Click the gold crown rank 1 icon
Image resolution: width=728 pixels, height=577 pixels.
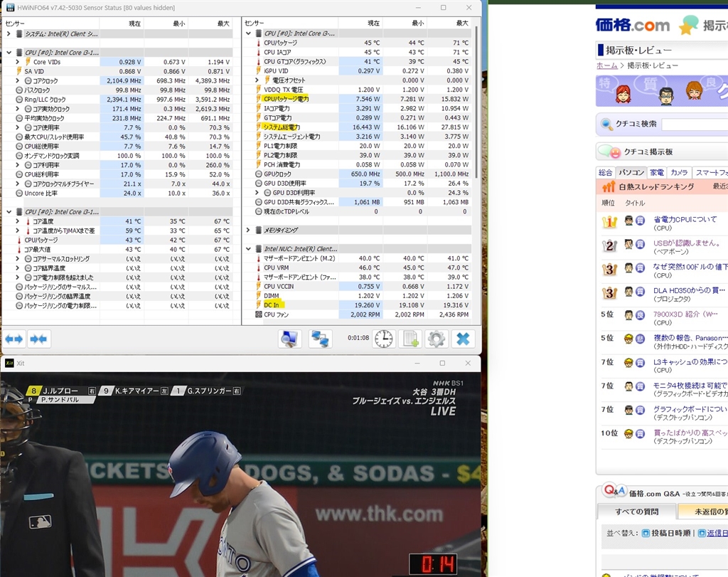pyautogui.click(x=609, y=222)
